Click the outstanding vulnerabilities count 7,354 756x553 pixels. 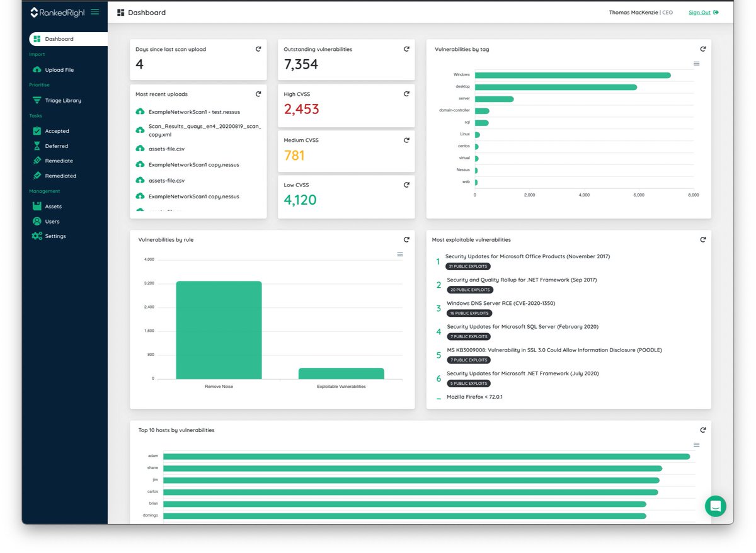tap(301, 64)
